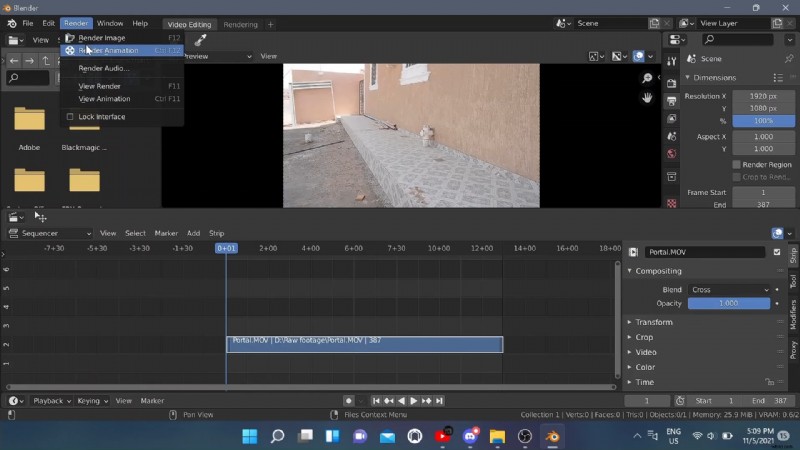Open View Layer properties tab icon
The height and width of the screenshot is (450, 800).
tap(671, 118)
